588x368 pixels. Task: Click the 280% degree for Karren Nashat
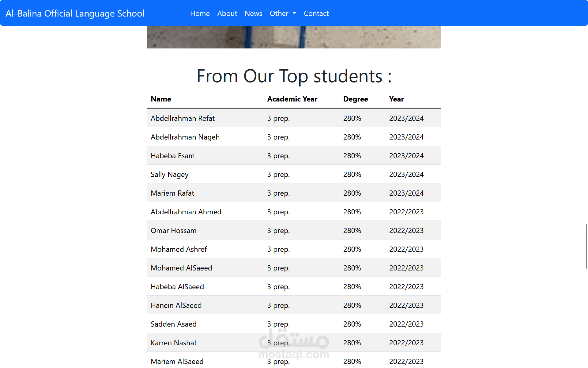[352, 343]
